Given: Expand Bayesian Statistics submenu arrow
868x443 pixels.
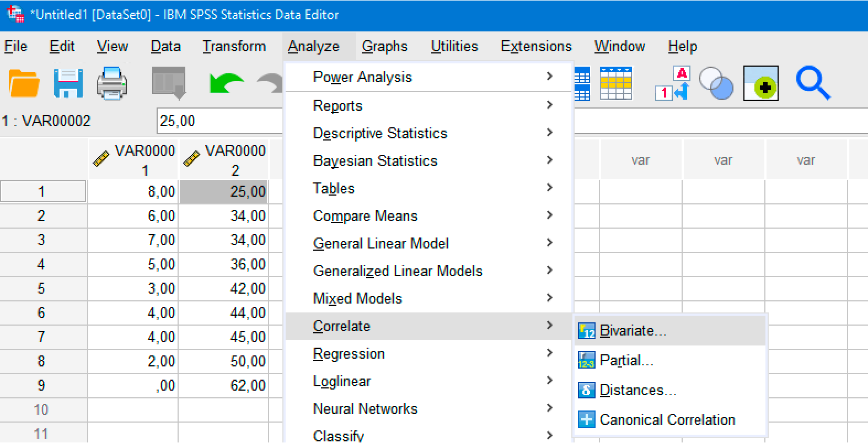Looking at the screenshot, I should pyautogui.click(x=549, y=160).
